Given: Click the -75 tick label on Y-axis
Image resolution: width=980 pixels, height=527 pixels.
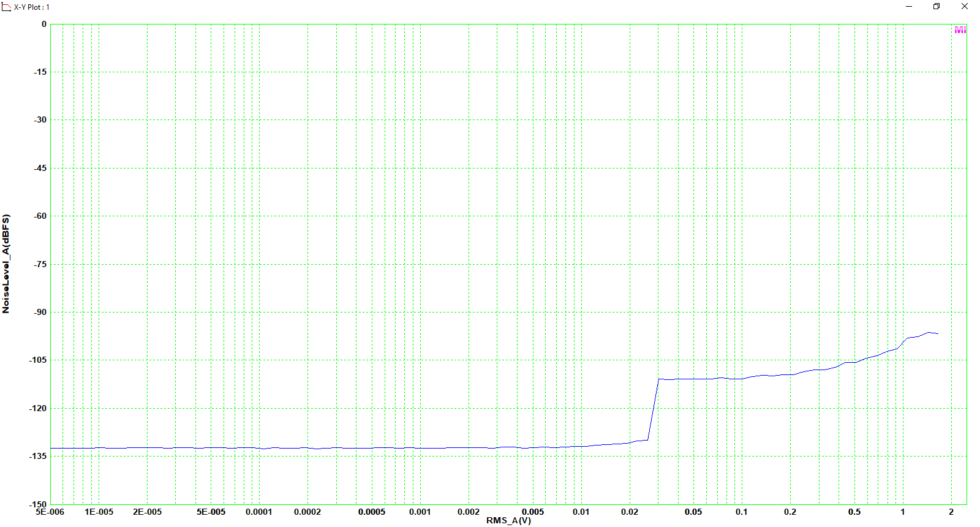Looking at the screenshot, I should pyautogui.click(x=40, y=264).
